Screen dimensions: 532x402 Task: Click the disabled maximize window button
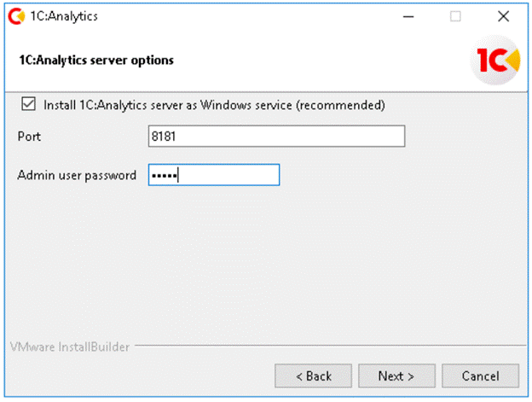point(455,16)
